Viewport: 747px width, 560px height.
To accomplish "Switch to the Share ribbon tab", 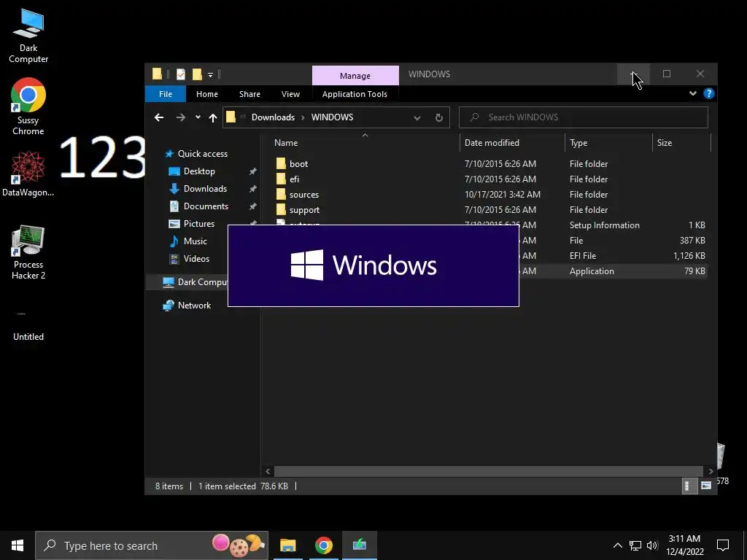I will (x=249, y=94).
